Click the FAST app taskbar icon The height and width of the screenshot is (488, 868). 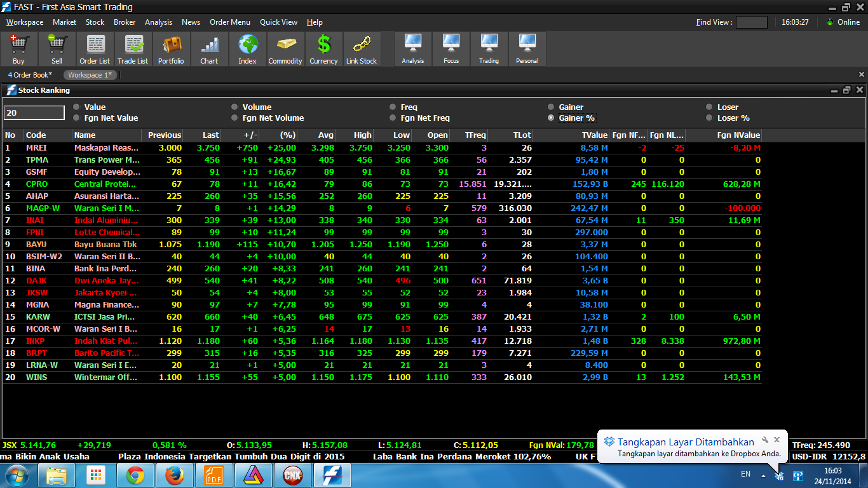[x=332, y=475]
